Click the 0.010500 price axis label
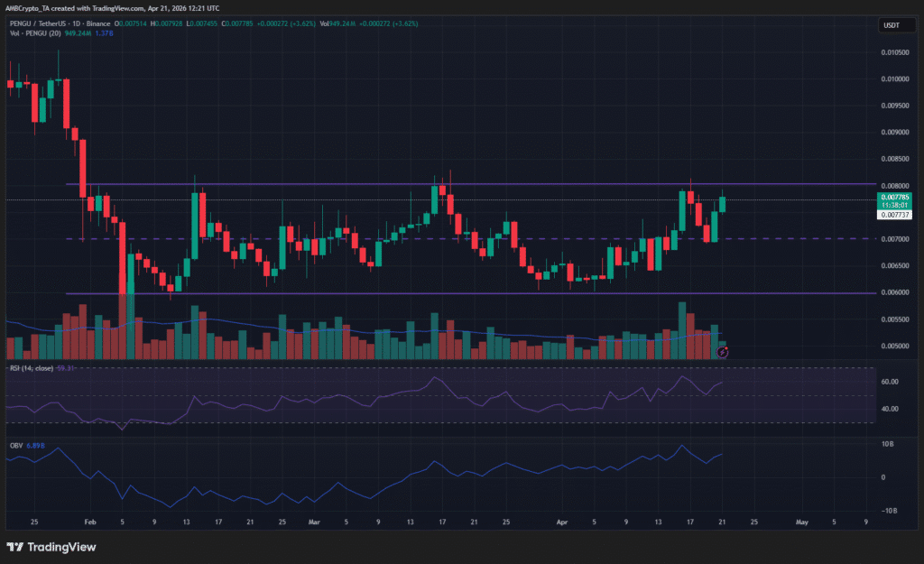 tap(894, 52)
